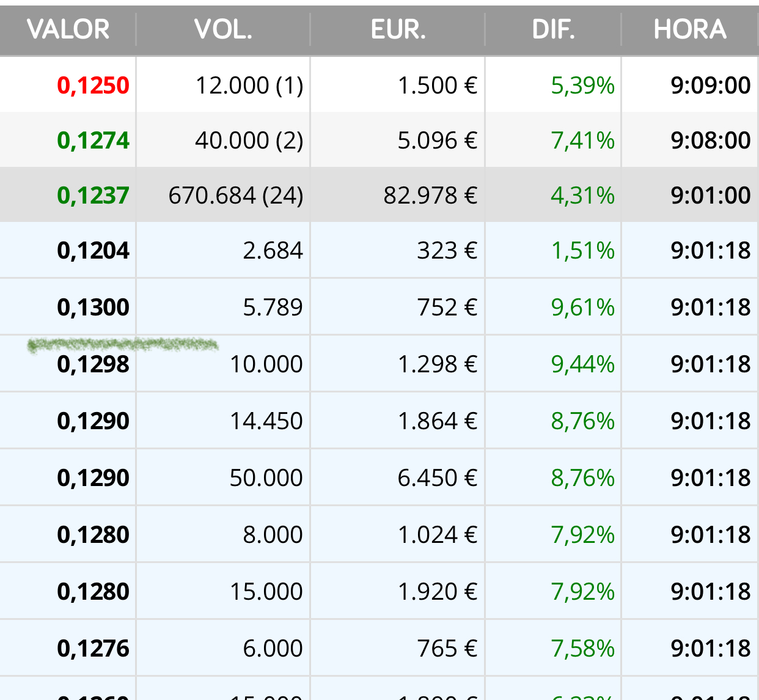Screen dimensions: 759x700
Task: Select the amount 752 €
Action: 447,308
